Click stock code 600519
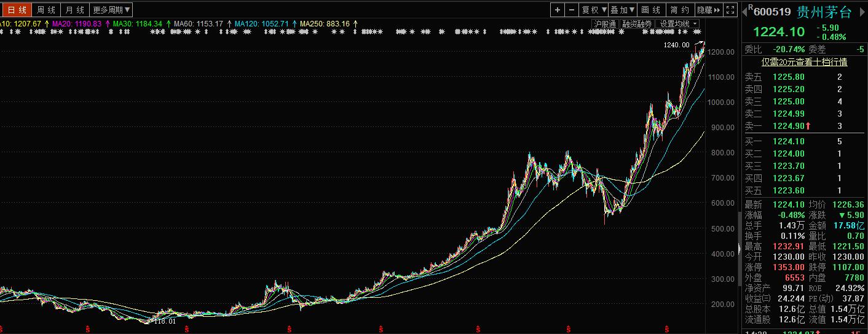868x334 pixels. tap(772, 12)
